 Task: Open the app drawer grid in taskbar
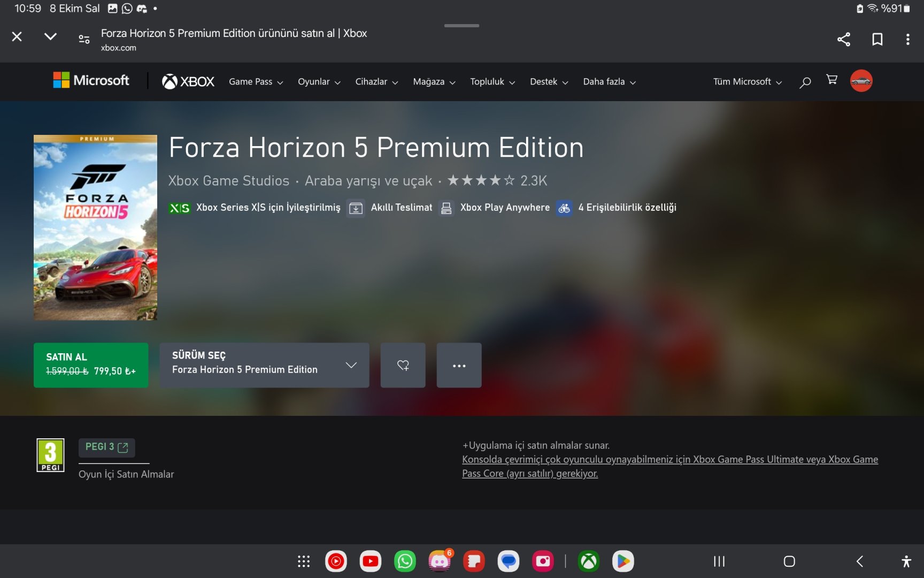(x=304, y=561)
